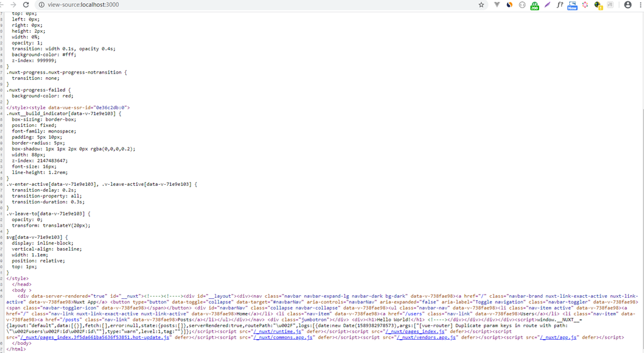Click the 'z-index: 999999;' line

tap(34, 60)
